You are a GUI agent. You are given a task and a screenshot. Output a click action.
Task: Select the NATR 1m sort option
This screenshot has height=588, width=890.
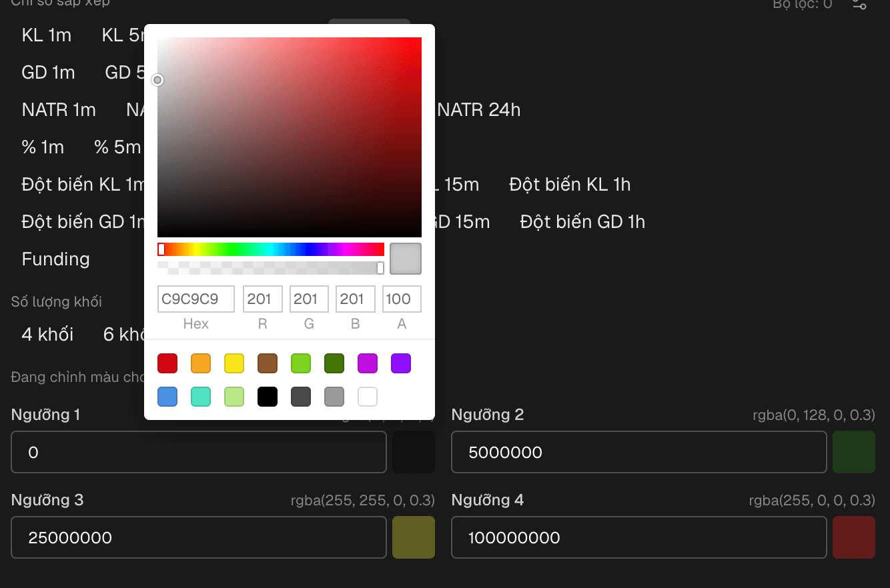point(59,109)
